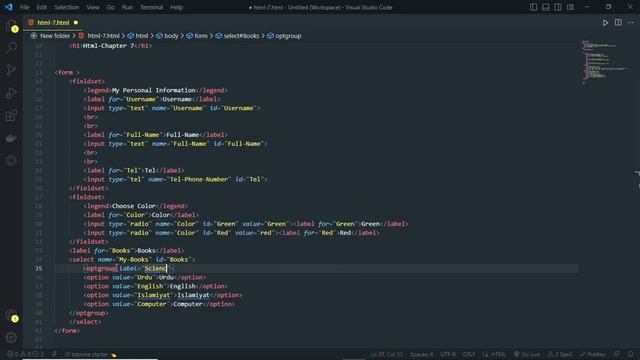Click on the legend 'My Personal Information' text
Viewport: 640px width, 360px height.
pos(153,90)
